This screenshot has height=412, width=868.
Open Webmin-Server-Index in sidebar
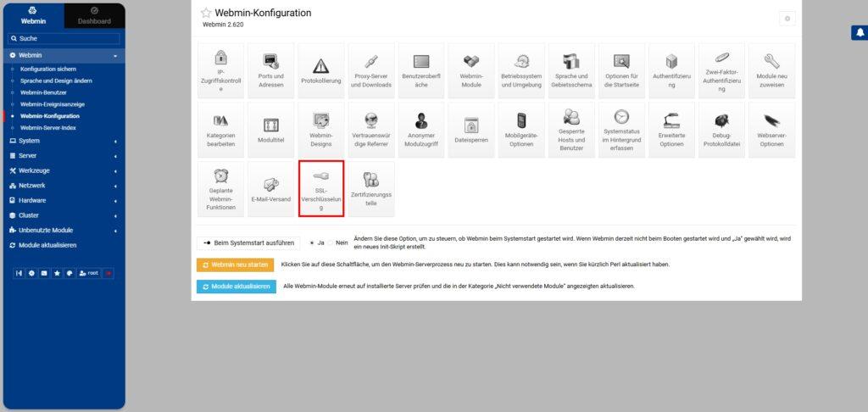(x=47, y=128)
